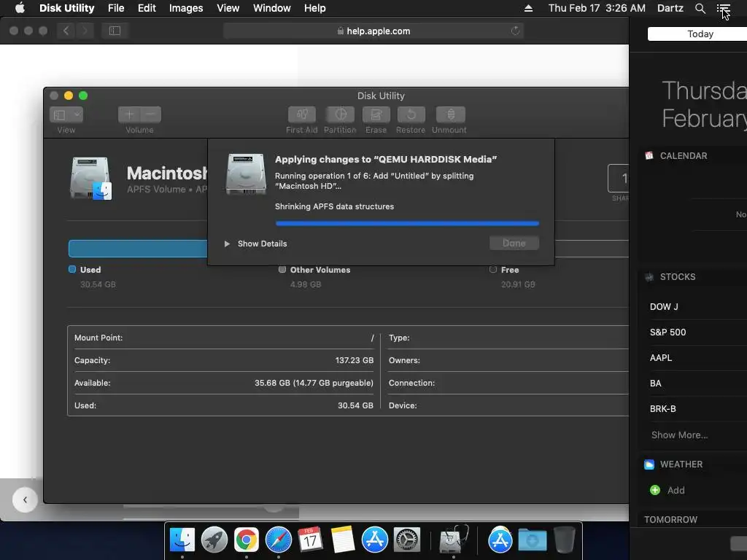Open Launchpad from the Dock
Screen dimensions: 747x560
click(214, 540)
